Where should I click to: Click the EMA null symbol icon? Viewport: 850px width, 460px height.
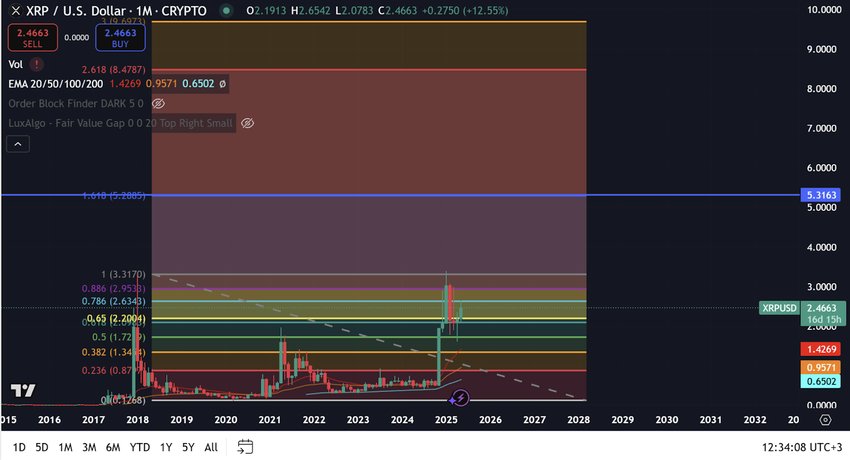[222, 84]
